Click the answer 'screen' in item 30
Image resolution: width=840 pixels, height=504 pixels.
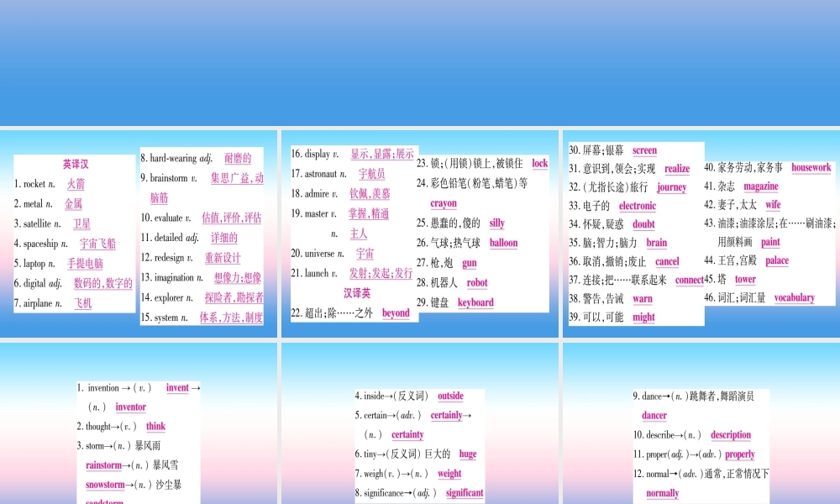point(644,150)
